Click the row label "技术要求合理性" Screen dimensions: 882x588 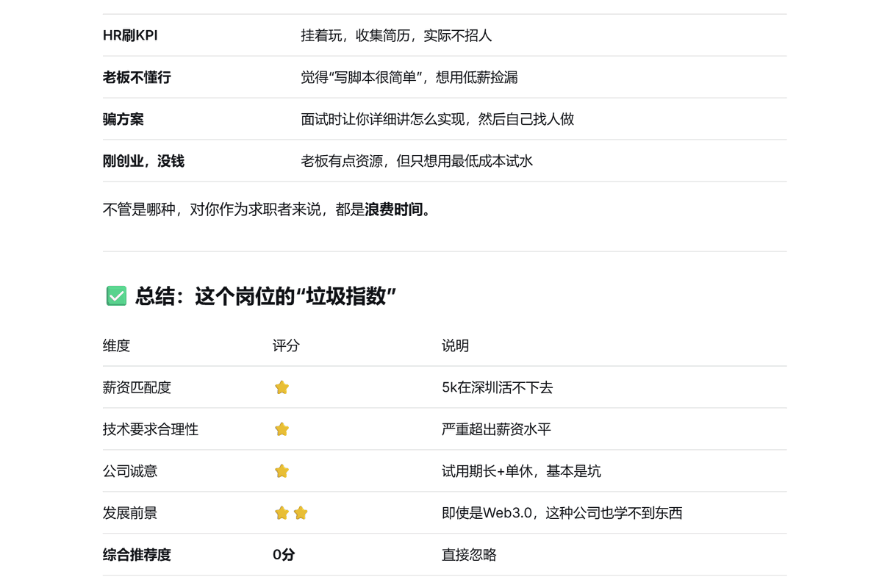(151, 429)
